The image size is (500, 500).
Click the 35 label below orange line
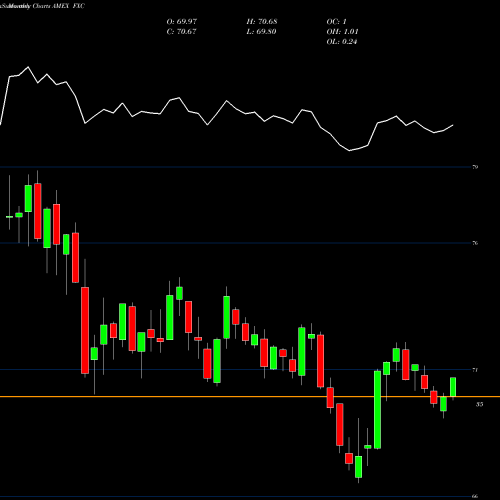pyautogui.click(x=479, y=405)
